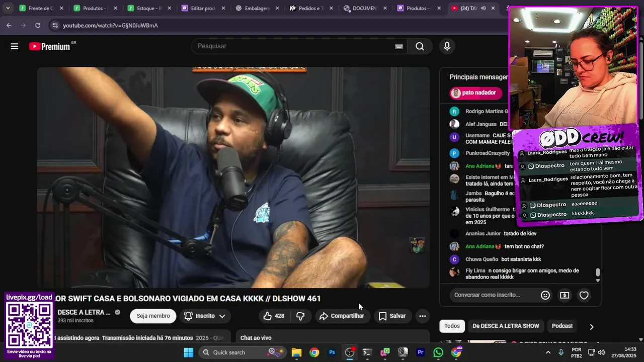Launch Premiere Pro from taskbar
Screen dimensions: 644x362
(x=421, y=352)
